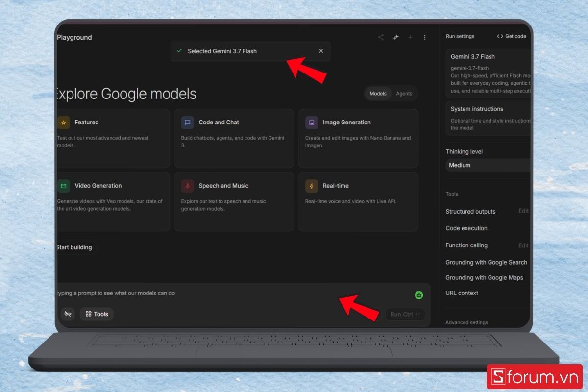Click Edit next to Function calling
Viewport: 588px width, 392px height.
[x=523, y=245]
